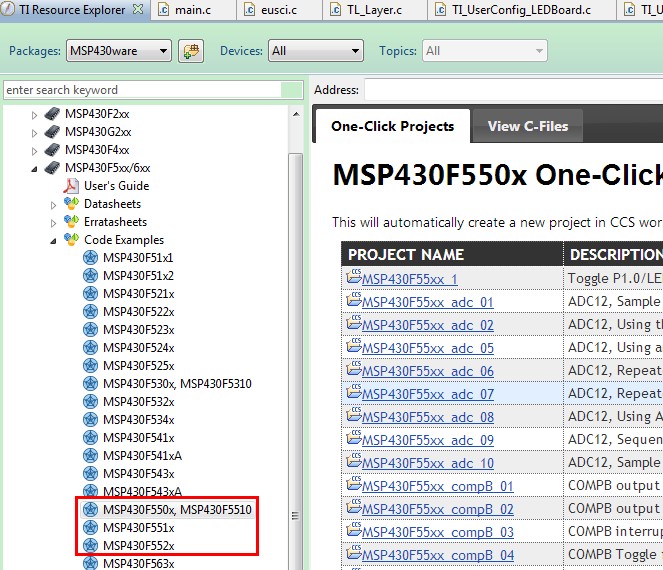Click the User's Guide PDF icon

coord(71,186)
